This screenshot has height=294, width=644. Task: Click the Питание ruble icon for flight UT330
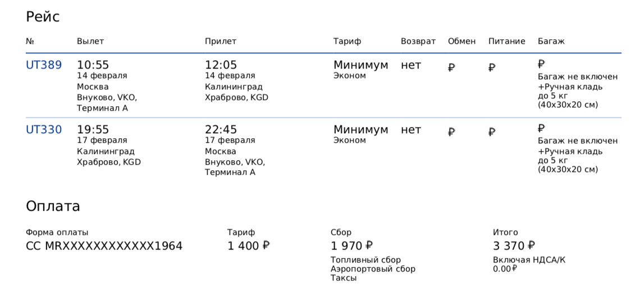(492, 132)
